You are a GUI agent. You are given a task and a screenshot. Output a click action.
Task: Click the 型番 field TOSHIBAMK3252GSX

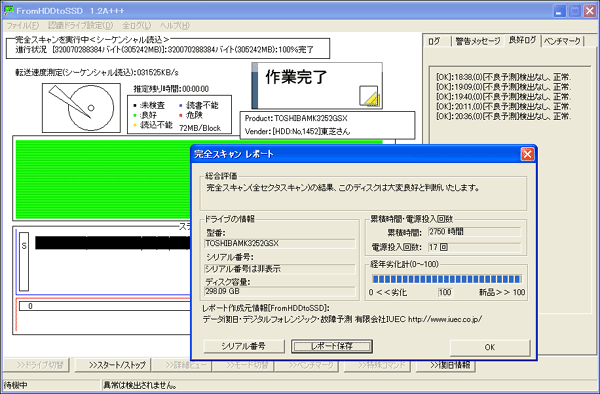[280, 243]
